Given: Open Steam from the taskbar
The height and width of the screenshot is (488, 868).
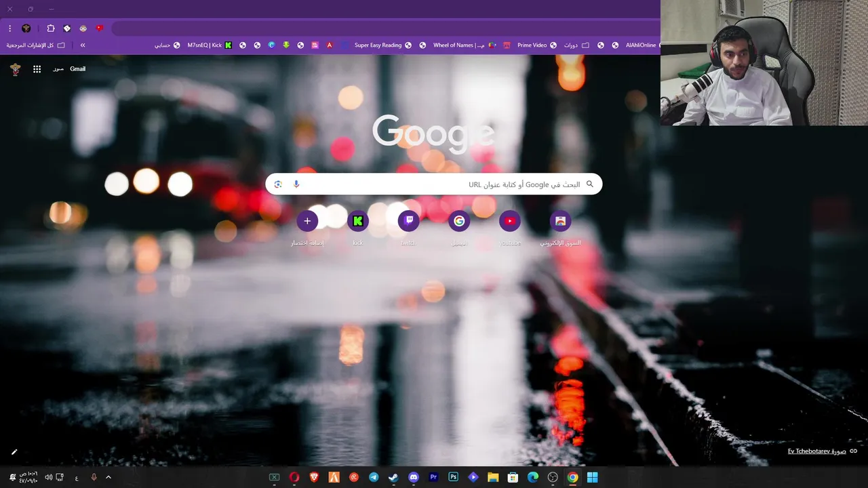Looking at the screenshot, I should click(393, 477).
